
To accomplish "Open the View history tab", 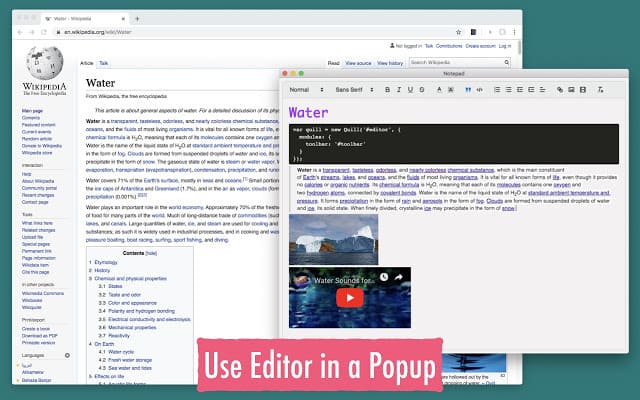I will [390, 63].
